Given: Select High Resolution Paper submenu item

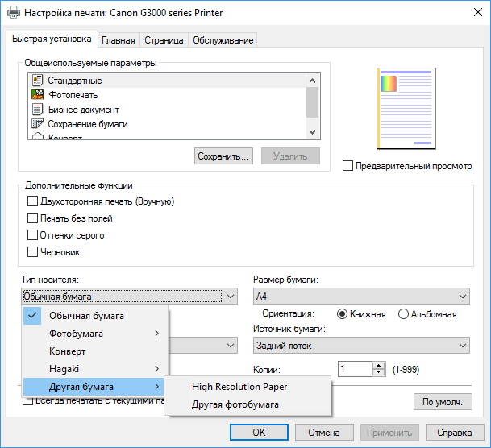Looking at the screenshot, I should coord(248,387).
